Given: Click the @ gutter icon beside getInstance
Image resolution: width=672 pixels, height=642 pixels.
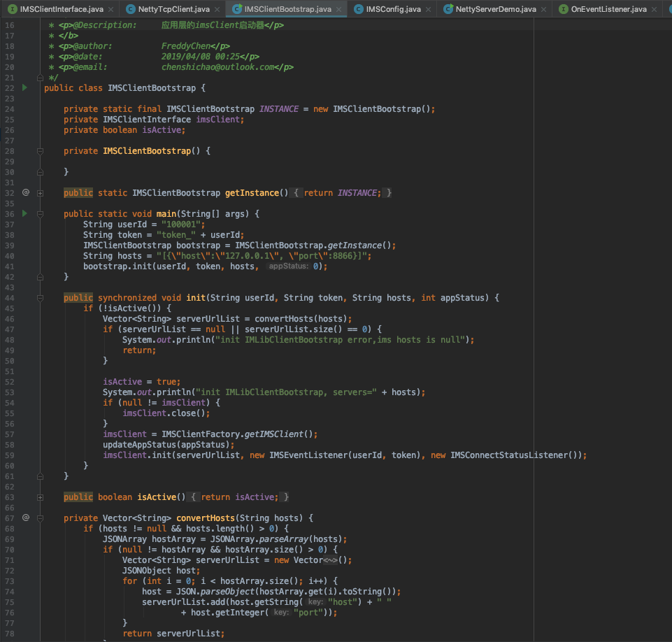Looking at the screenshot, I should coord(25,192).
